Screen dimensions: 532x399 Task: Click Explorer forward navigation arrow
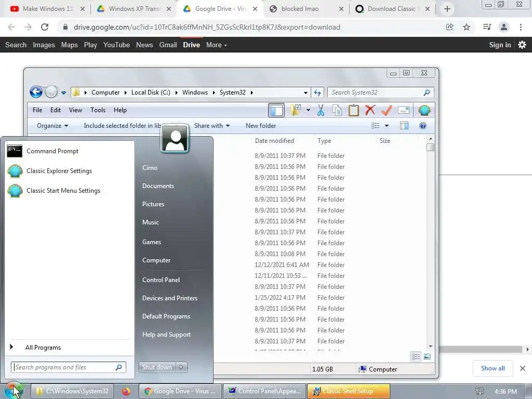pyautogui.click(x=51, y=92)
